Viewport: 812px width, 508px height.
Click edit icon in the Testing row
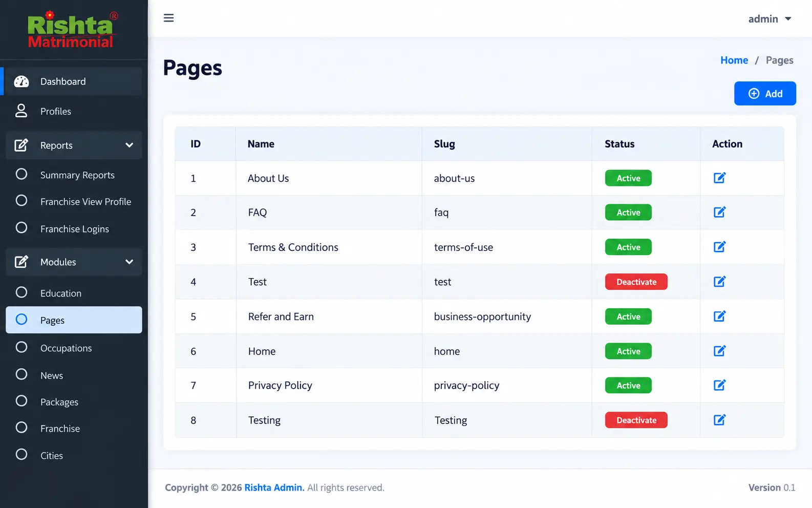tap(719, 420)
